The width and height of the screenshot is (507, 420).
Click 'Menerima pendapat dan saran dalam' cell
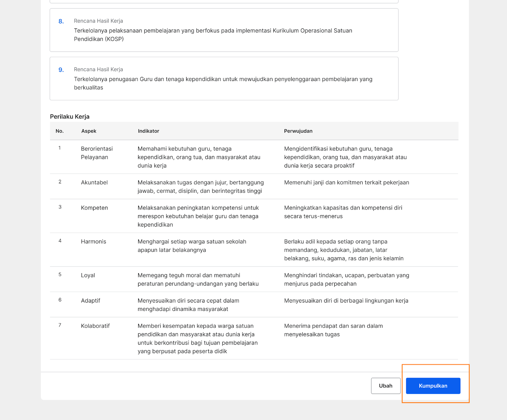[x=333, y=330]
